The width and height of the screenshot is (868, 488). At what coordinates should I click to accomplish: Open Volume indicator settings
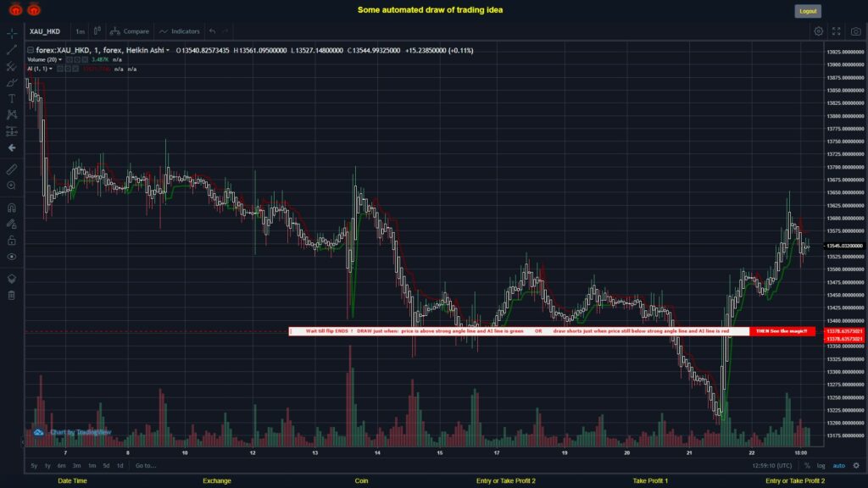tap(77, 60)
